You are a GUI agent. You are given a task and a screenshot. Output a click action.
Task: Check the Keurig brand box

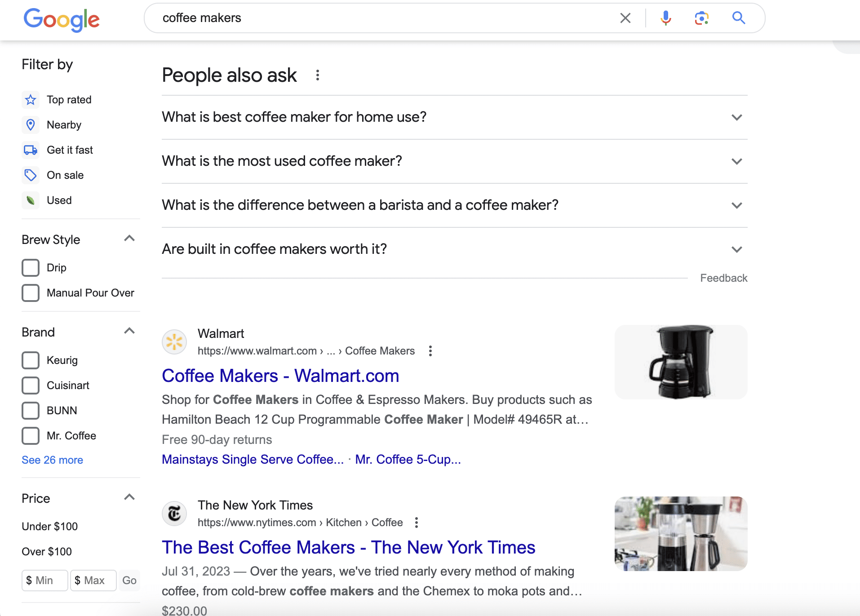tap(31, 360)
